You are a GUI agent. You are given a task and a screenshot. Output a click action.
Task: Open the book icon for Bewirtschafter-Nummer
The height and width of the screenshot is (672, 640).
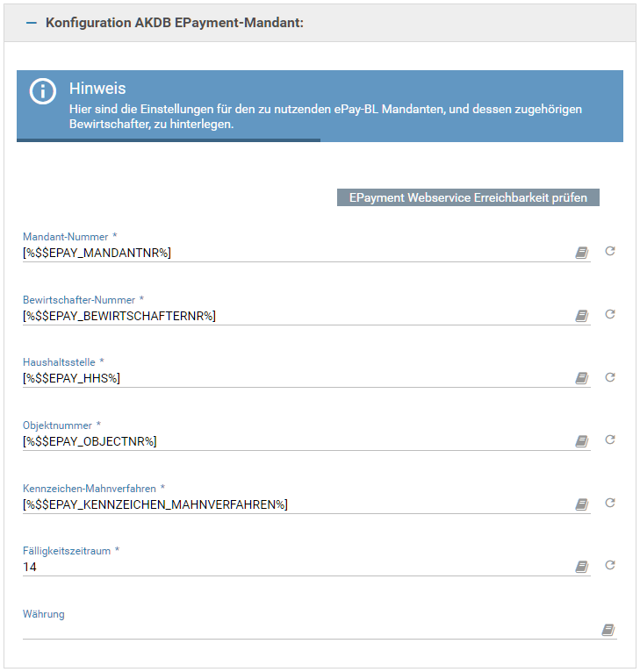pos(581,316)
